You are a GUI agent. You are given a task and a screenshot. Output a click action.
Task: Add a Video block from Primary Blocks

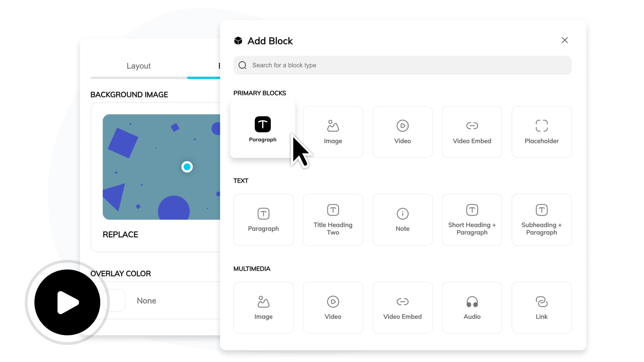(402, 132)
